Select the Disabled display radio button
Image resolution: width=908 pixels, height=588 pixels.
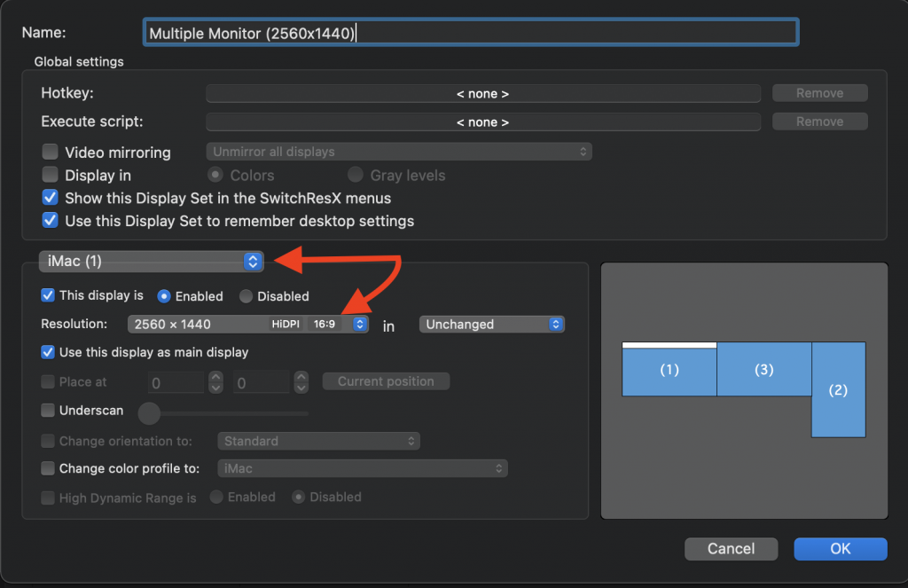(247, 296)
